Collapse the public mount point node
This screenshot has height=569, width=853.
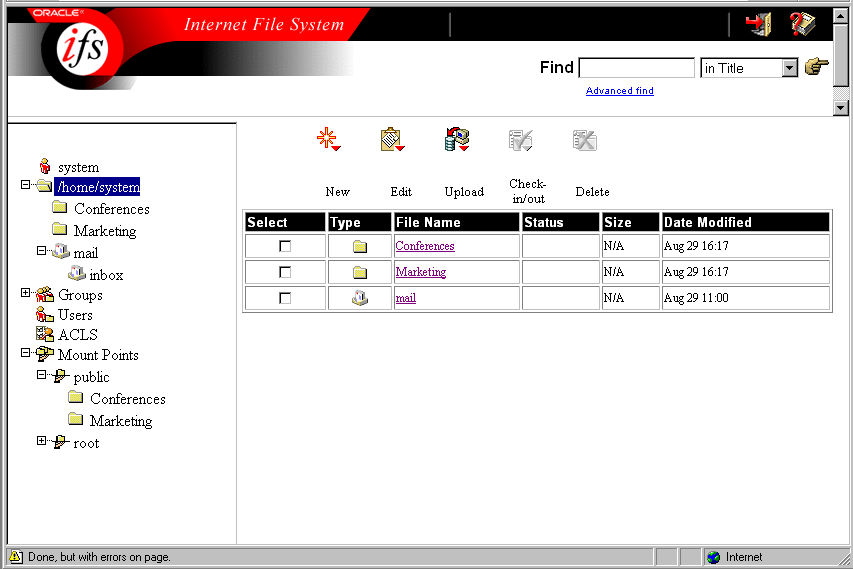pos(41,375)
